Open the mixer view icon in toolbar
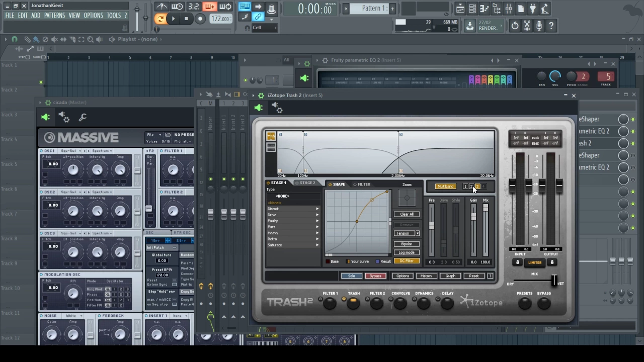 click(509, 9)
